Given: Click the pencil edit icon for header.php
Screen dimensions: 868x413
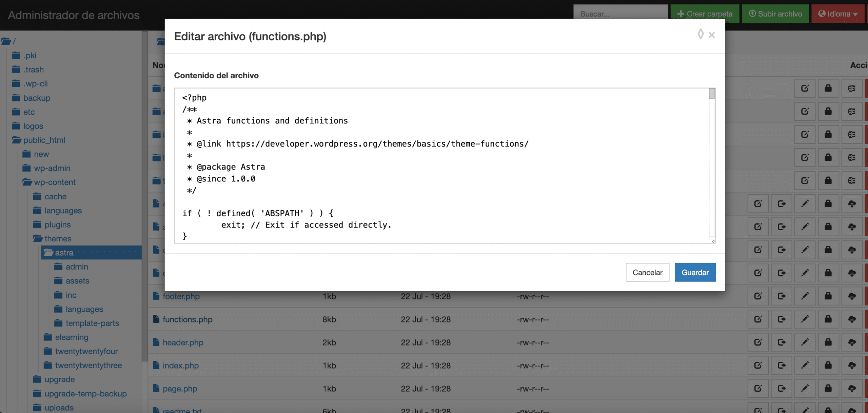Looking at the screenshot, I should click(805, 342).
